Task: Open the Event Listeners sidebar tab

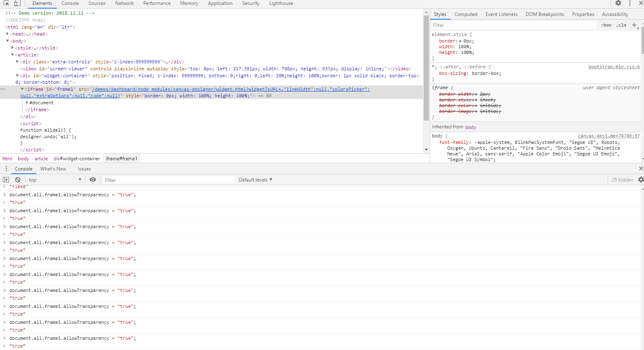Action: [x=501, y=14]
